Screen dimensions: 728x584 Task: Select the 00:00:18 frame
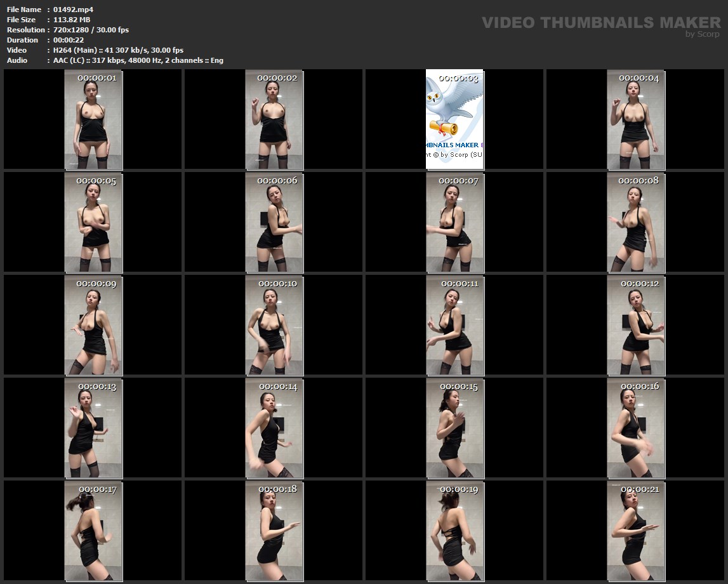click(x=274, y=531)
